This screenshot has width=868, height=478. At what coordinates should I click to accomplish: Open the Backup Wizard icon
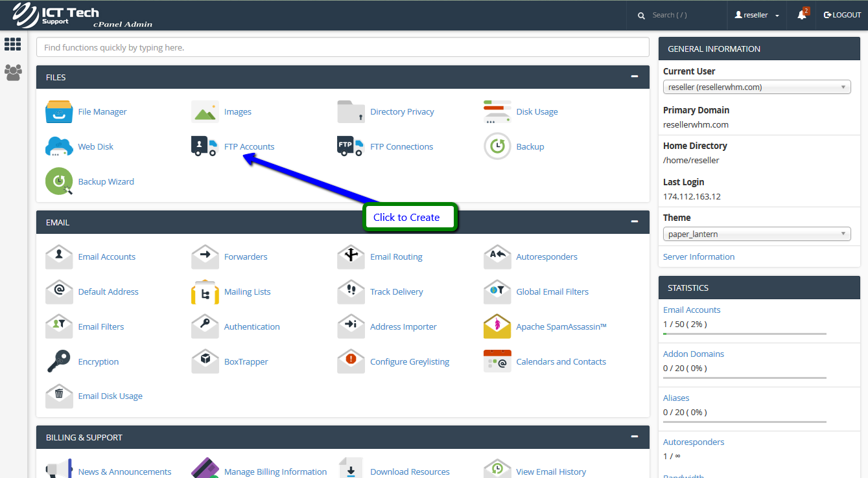pyautogui.click(x=59, y=181)
